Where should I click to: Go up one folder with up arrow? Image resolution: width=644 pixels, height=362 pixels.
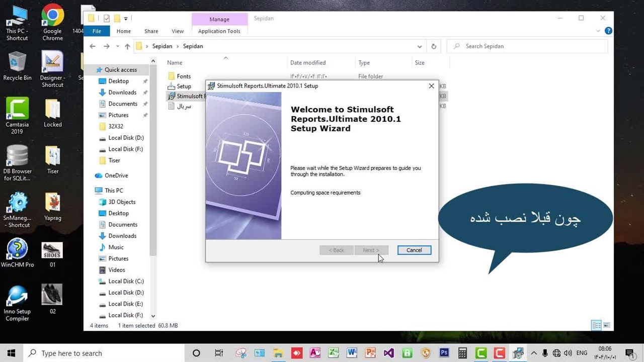tap(127, 46)
